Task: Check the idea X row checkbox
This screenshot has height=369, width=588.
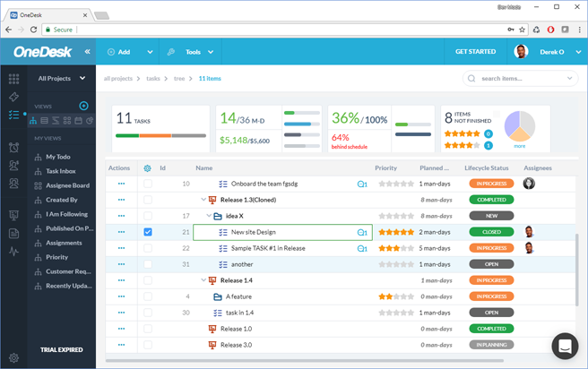Action: 148,216
